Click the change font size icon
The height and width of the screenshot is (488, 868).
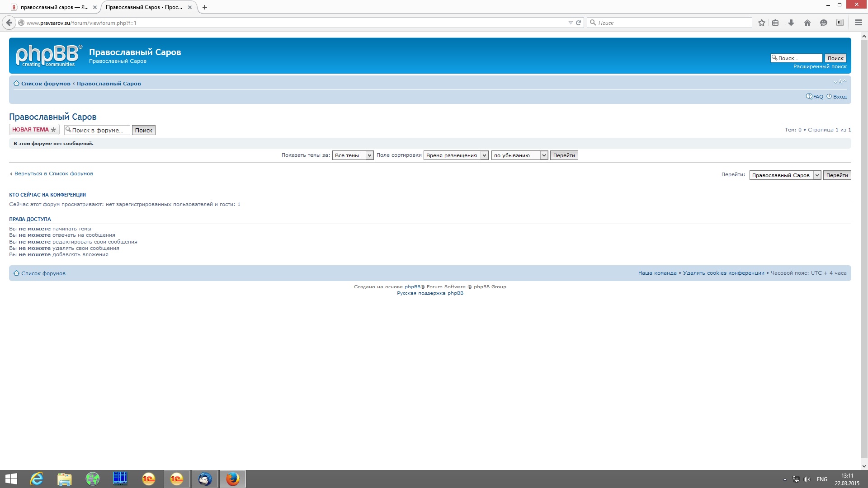[840, 82]
